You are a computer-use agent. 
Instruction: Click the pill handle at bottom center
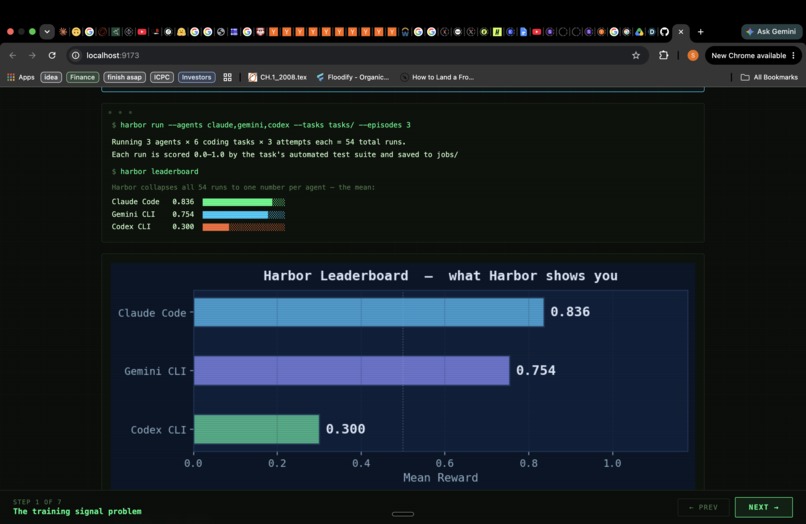[402, 514]
